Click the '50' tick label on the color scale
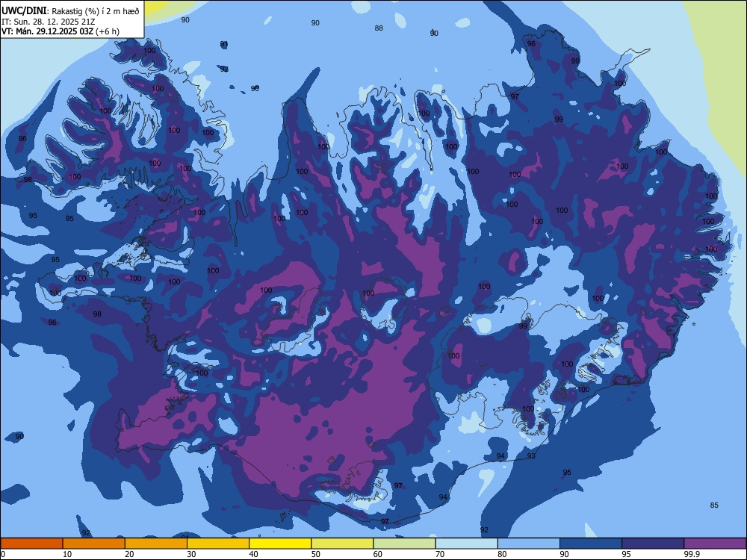The image size is (747, 560). (x=316, y=554)
